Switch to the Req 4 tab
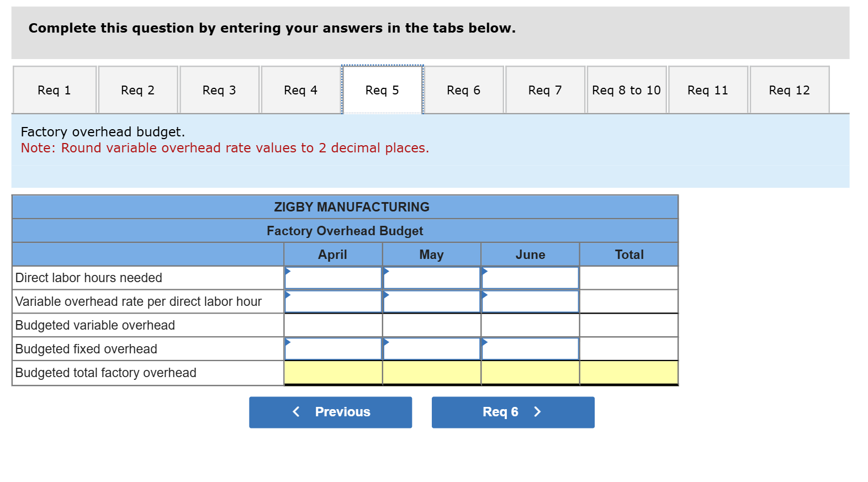 (x=300, y=89)
